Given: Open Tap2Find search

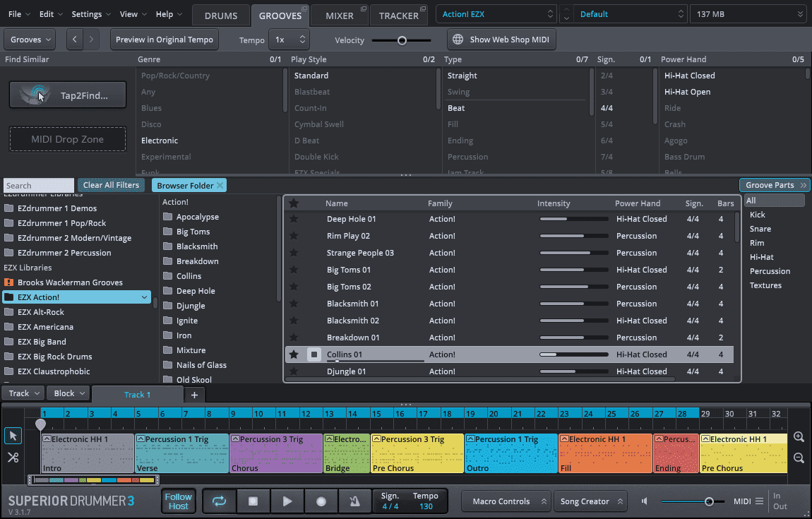Looking at the screenshot, I should (67, 95).
